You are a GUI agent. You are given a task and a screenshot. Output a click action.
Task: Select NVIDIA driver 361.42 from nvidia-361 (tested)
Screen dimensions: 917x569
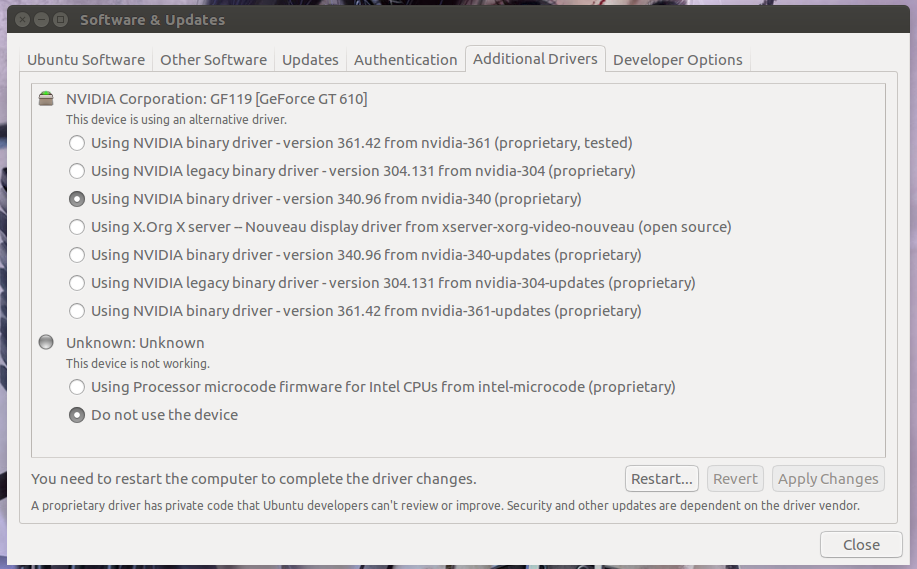(77, 143)
